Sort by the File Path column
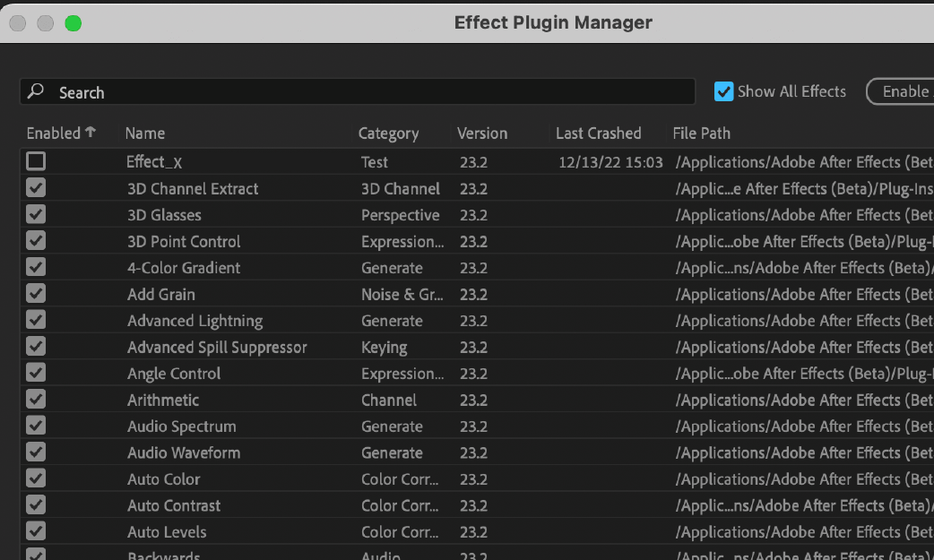This screenshot has width=934, height=560. [702, 134]
